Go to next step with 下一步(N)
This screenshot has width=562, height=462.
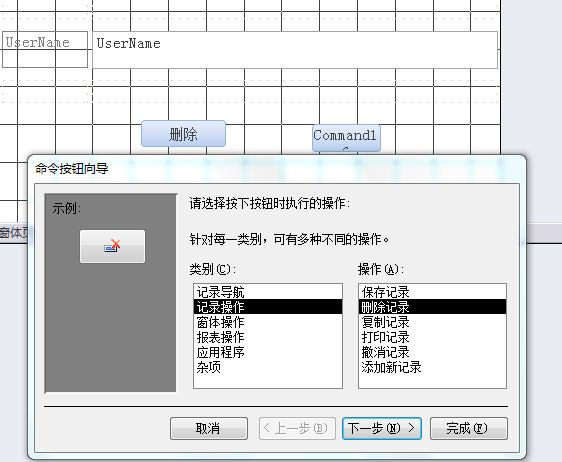pos(382,428)
